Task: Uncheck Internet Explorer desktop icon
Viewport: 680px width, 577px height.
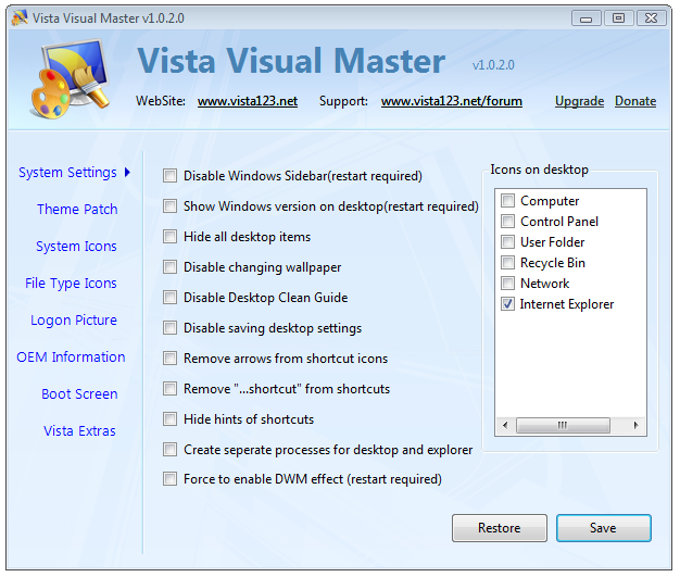Action: [508, 304]
